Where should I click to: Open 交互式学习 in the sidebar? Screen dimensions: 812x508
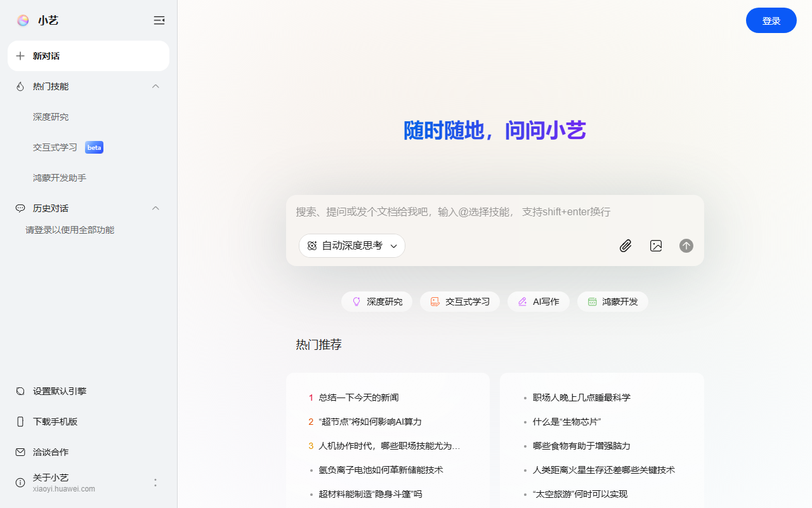tap(55, 147)
